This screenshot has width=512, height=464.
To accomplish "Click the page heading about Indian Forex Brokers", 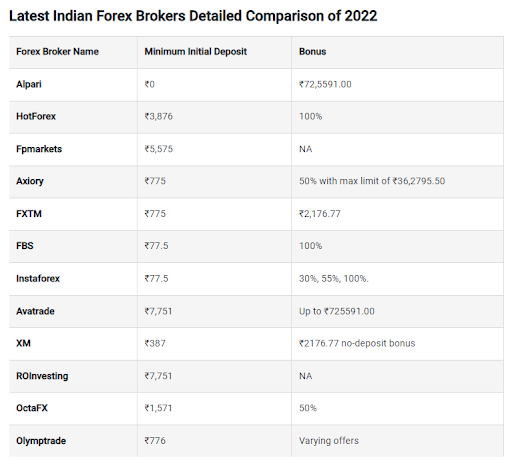I will (x=193, y=16).
